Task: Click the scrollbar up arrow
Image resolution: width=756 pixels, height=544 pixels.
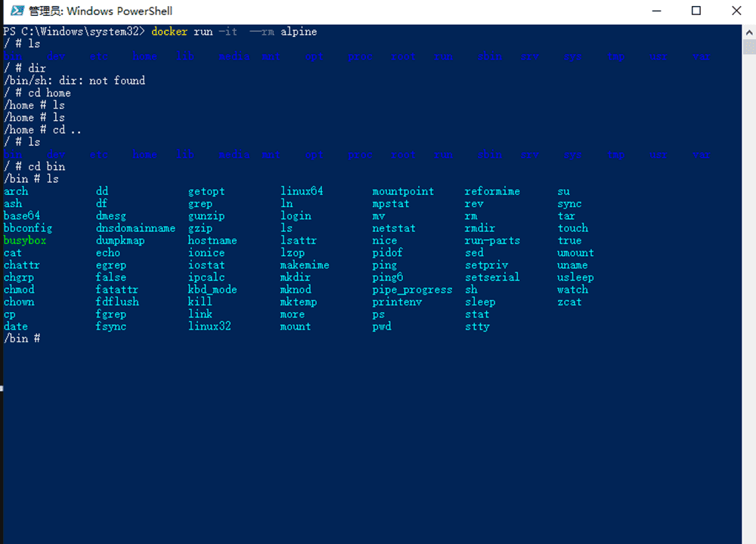Action: pyautogui.click(x=748, y=31)
